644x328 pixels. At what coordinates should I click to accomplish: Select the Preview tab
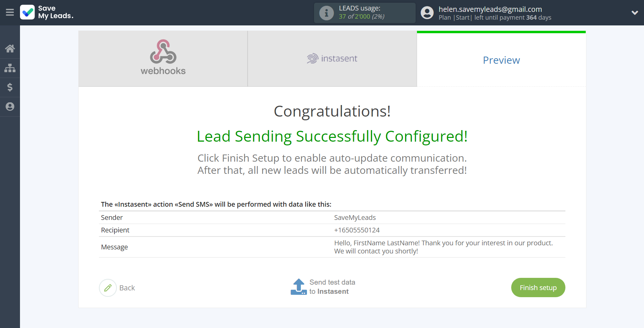point(501,60)
